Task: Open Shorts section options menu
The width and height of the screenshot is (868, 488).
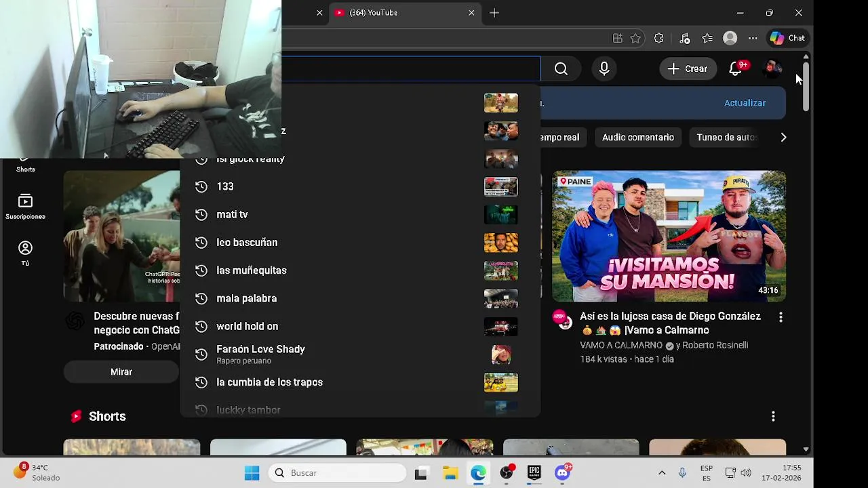Action: point(773,416)
